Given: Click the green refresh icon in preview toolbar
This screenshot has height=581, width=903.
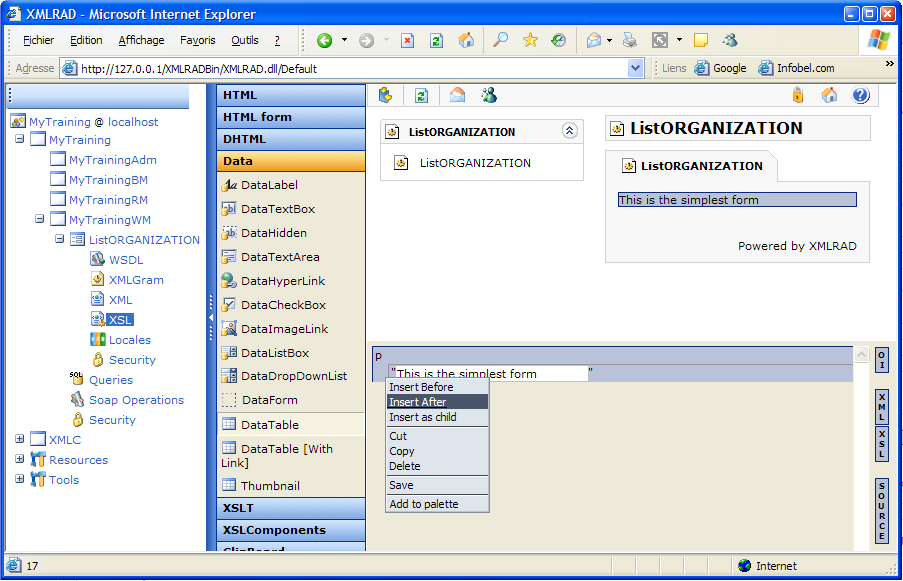Looking at the screenshot, I should [421, 96].
